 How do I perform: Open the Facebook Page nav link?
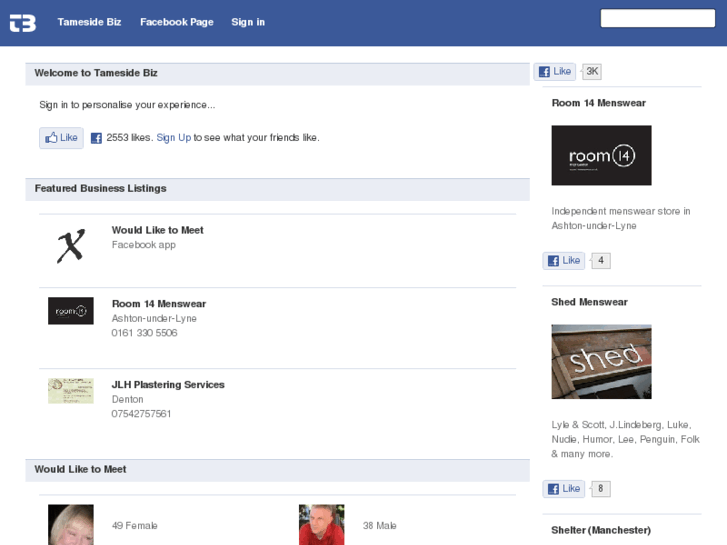(x=177, y=22)
